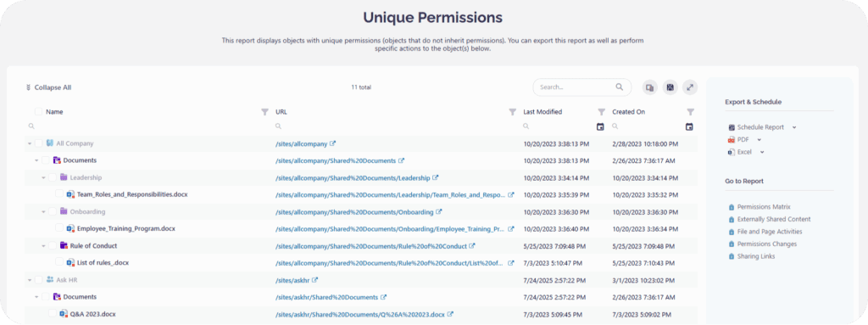Open the Leadership/Team_Roles_and_Respo... URL link
Screen dimensions: 868x325
coord(391,194)
